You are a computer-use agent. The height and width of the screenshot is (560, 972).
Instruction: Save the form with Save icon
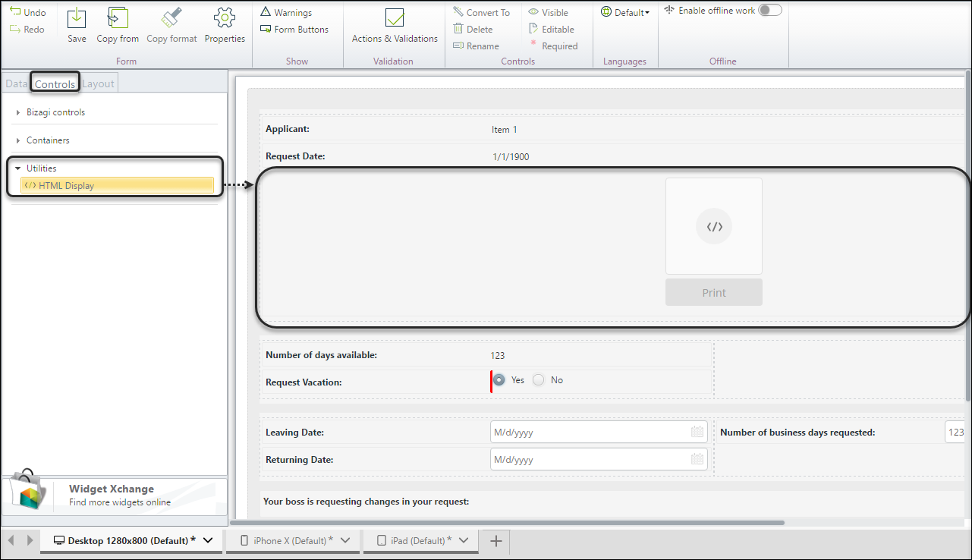(x=77, y=18)
